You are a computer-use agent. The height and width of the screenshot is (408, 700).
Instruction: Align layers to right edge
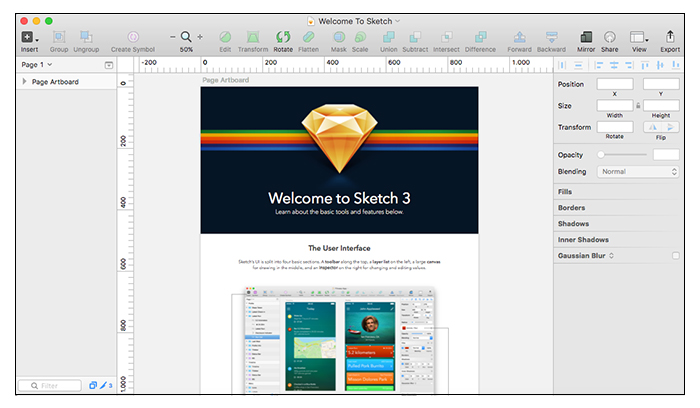pos(629,65)
